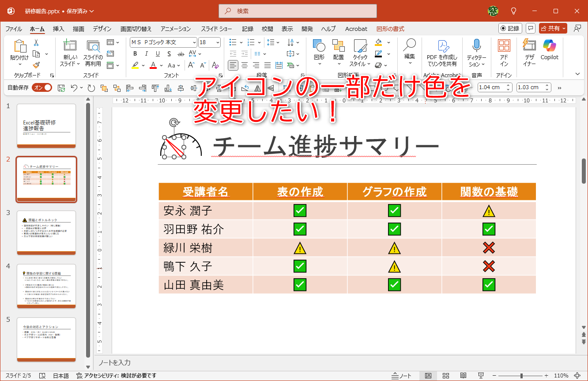
Task: Switch to アニメーション tab
Action: 176,29
